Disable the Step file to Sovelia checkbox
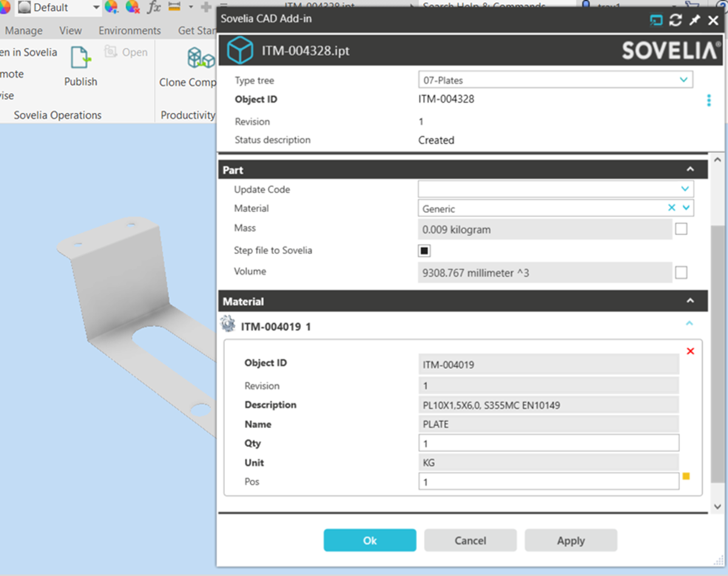The width and height of the screenshot is (728, 576). coord(423,250)
